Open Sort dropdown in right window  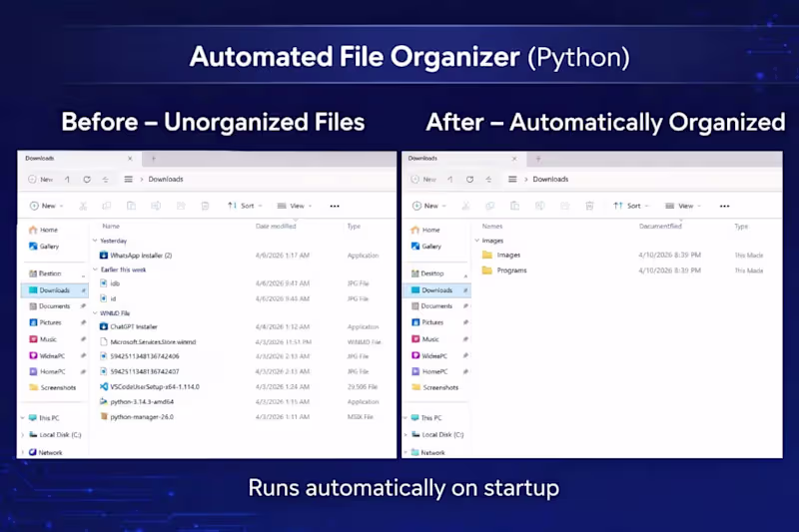[x=631, y=206]
